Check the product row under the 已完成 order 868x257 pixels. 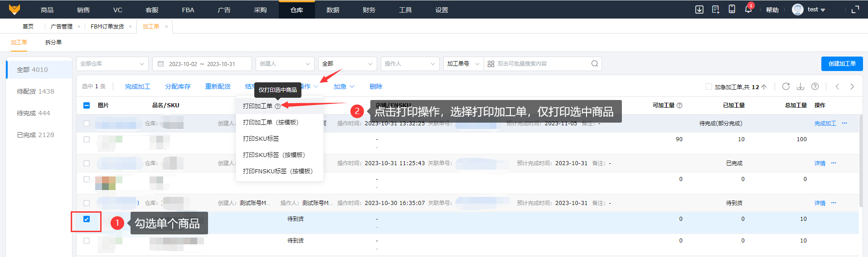87,179
